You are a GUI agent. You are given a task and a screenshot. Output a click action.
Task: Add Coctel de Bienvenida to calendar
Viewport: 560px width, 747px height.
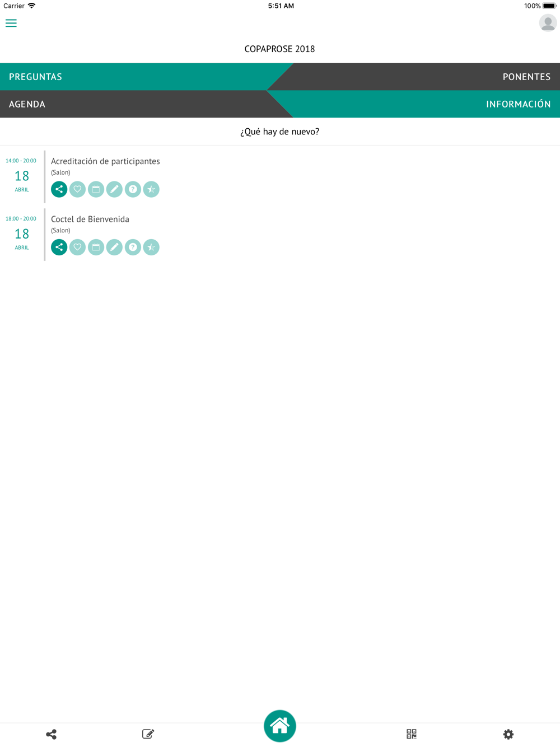tap(96, 247)
